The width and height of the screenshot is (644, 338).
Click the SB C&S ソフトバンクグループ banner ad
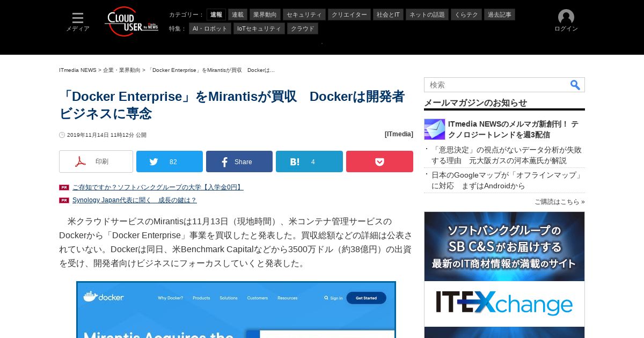[504, 246]
